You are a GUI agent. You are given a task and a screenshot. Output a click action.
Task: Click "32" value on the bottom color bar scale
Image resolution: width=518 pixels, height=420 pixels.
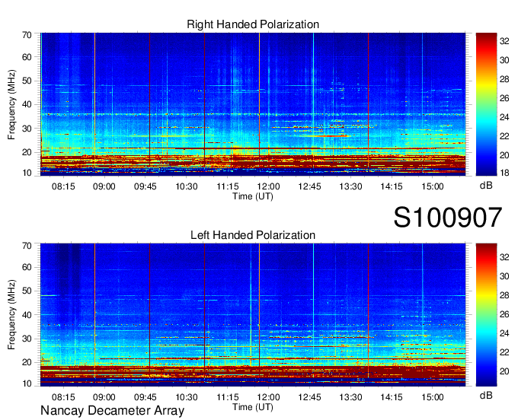504,257
